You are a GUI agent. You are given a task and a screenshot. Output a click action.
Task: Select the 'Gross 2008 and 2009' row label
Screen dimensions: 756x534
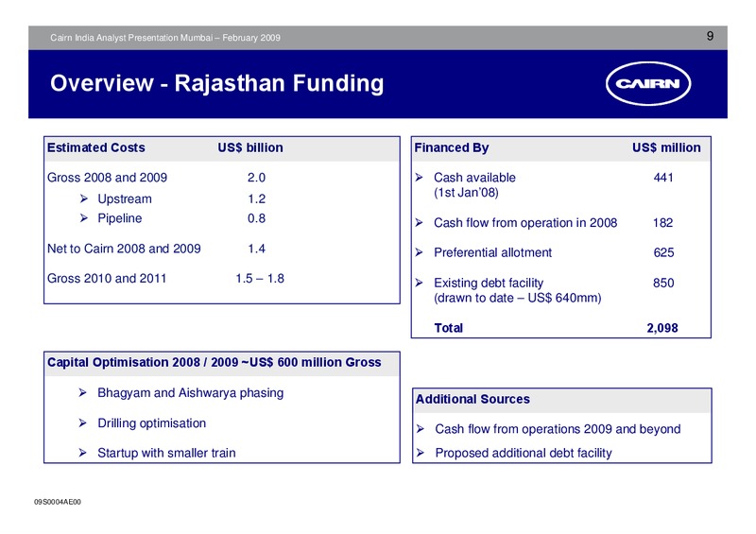point(107,178)
